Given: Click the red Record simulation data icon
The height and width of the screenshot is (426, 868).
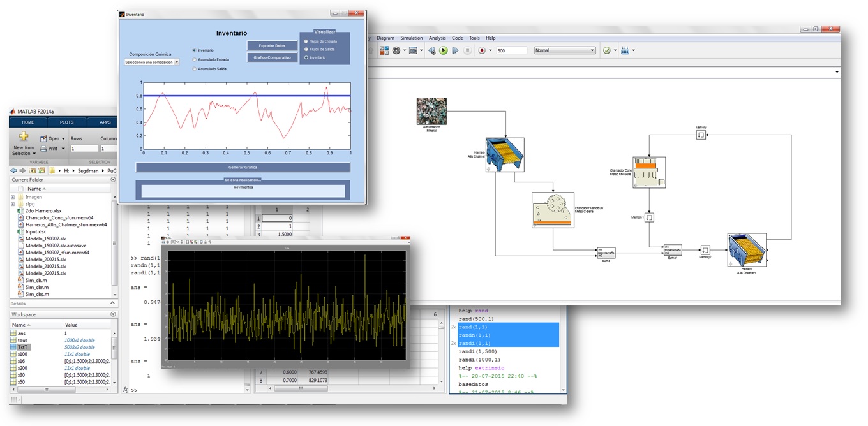Looking at the screenshot, I should [x=482, y=50].
